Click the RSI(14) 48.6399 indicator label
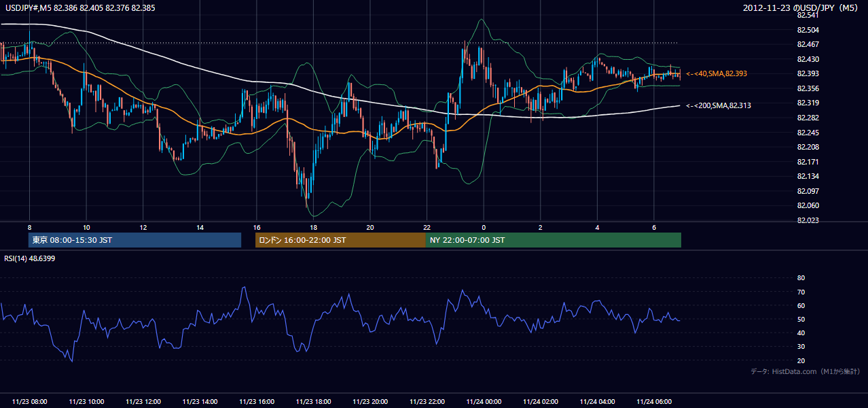 click(x=30, y=258)
